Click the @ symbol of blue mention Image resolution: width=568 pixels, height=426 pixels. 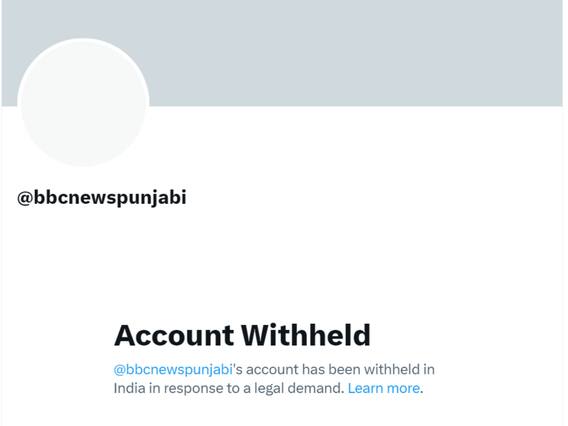[x=119, y=370]
